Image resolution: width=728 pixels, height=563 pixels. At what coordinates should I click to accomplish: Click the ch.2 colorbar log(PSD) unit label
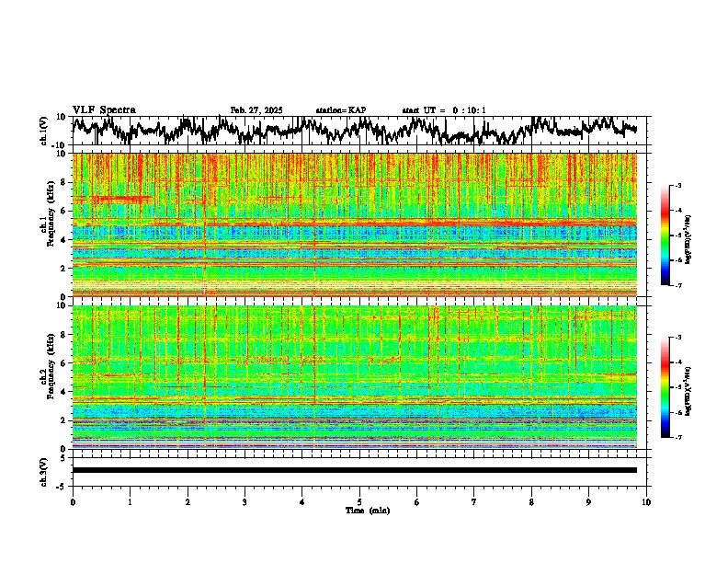point(688,391)
